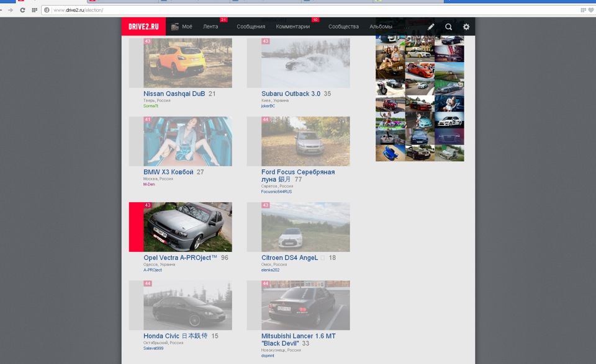Open user profile M-Den
Screen dimensions: 596x364
149,184
